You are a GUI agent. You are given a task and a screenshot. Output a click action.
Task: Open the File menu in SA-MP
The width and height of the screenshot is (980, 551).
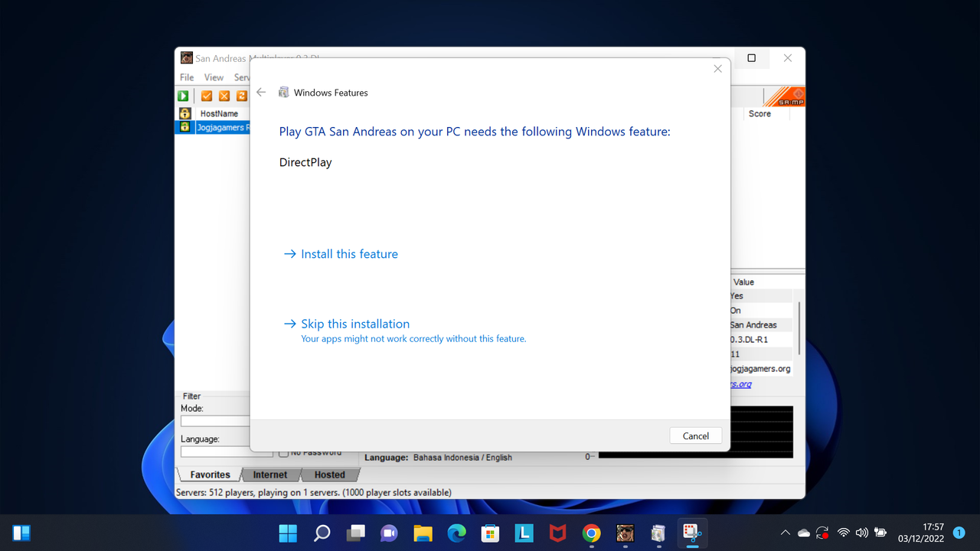click(x=187, y=77)
